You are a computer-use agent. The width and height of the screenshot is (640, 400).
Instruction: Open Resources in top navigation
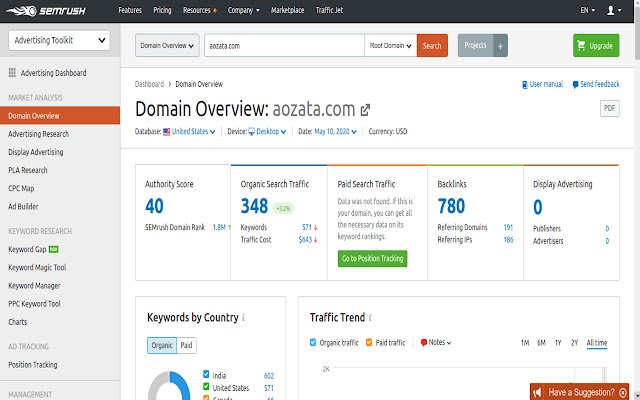(199, 11)
